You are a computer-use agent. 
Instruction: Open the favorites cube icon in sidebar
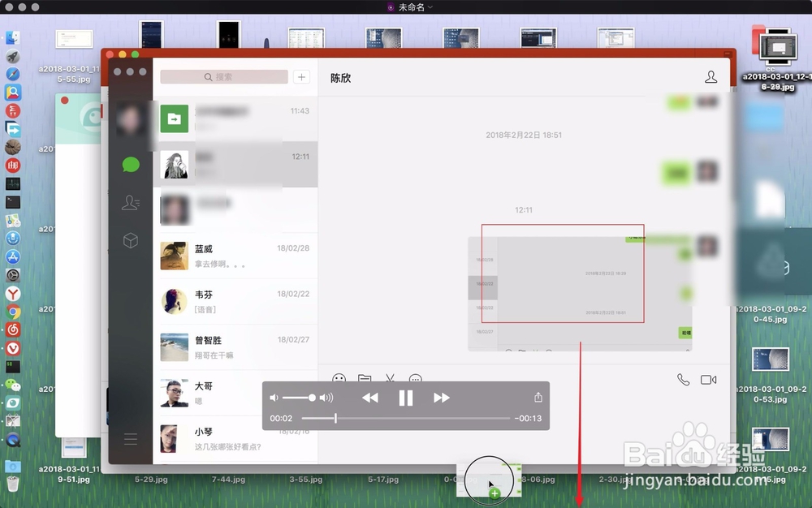click(131, 240)
